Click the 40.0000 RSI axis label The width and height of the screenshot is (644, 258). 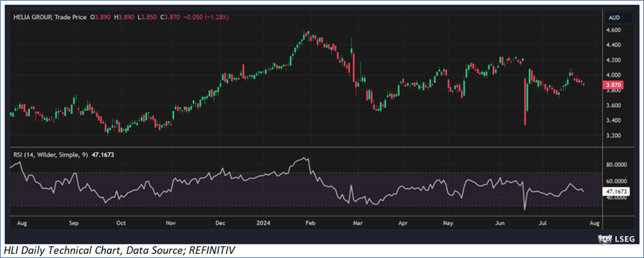click(616, 197)
